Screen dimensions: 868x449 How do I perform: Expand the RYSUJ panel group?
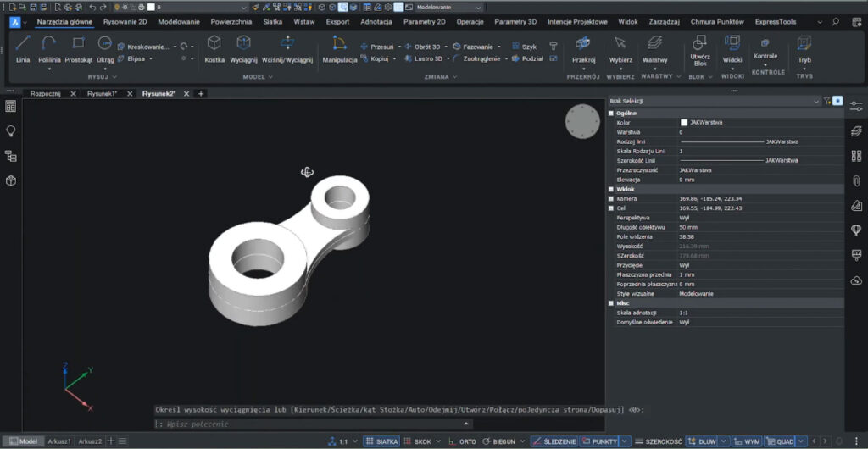(103, 77)
